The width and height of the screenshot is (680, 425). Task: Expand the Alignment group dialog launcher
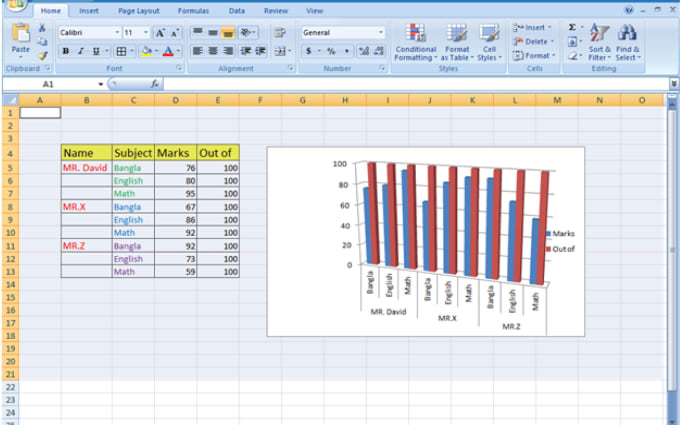290,68
